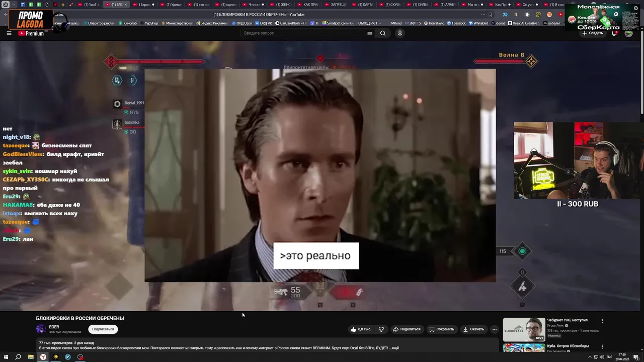
Task: Go to YouTube Premium home logo
Action: (31, 34)
